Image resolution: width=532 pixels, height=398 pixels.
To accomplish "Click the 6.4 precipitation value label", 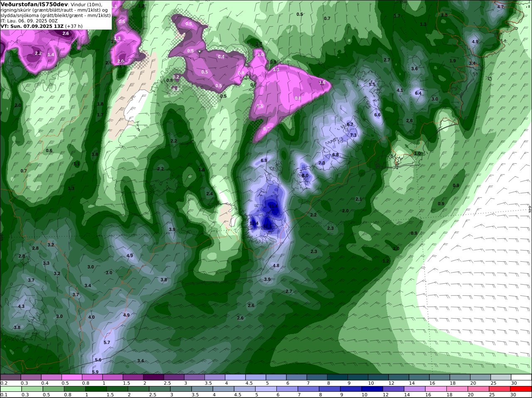I will point(418,93).
